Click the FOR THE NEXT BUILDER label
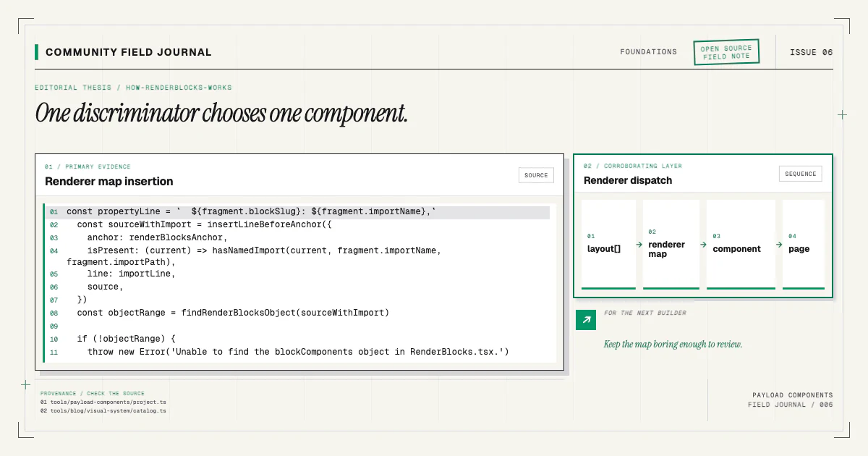The image size is (868, 456). (645, 313)
